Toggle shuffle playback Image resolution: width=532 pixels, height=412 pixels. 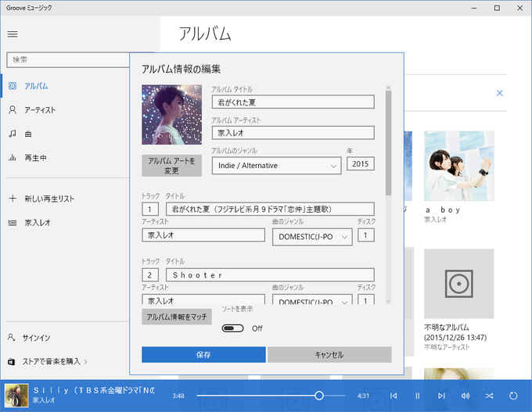pyautogui.click(x=489, y=396)
